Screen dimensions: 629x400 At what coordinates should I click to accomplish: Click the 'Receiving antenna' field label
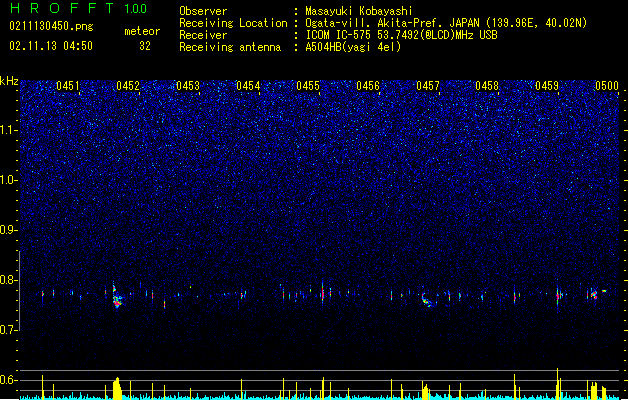(x=230, y=47)
